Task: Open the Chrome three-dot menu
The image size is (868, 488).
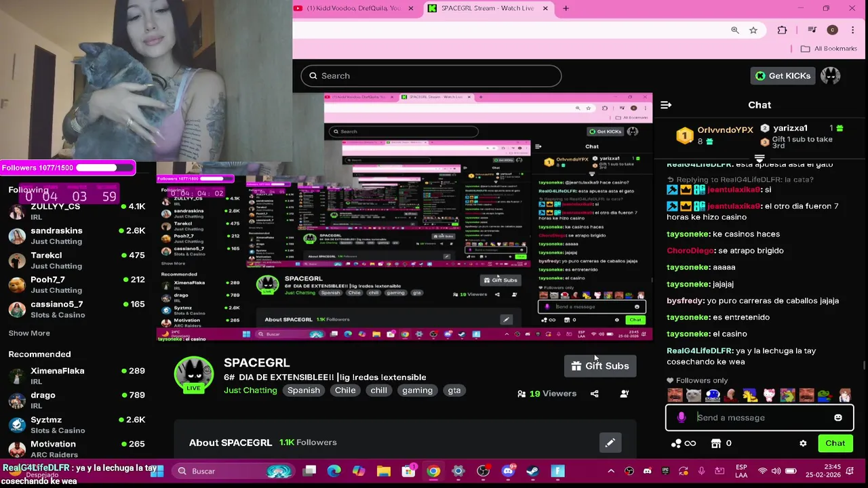Action: point(852,30)
